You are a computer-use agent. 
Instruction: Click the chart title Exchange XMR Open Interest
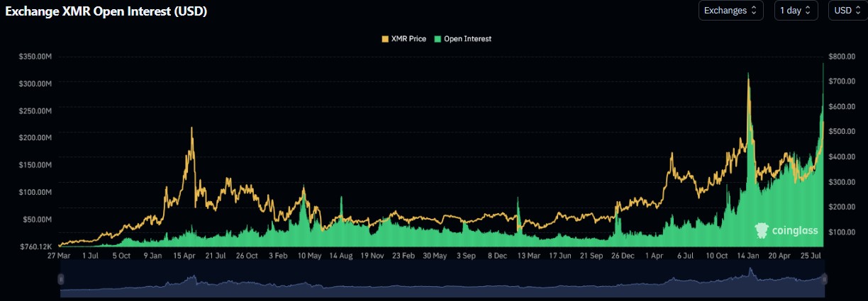coord(106,12)
